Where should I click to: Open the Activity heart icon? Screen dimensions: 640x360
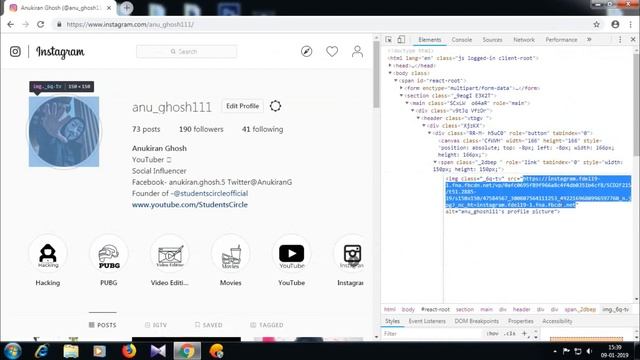[x=332, y=51]
